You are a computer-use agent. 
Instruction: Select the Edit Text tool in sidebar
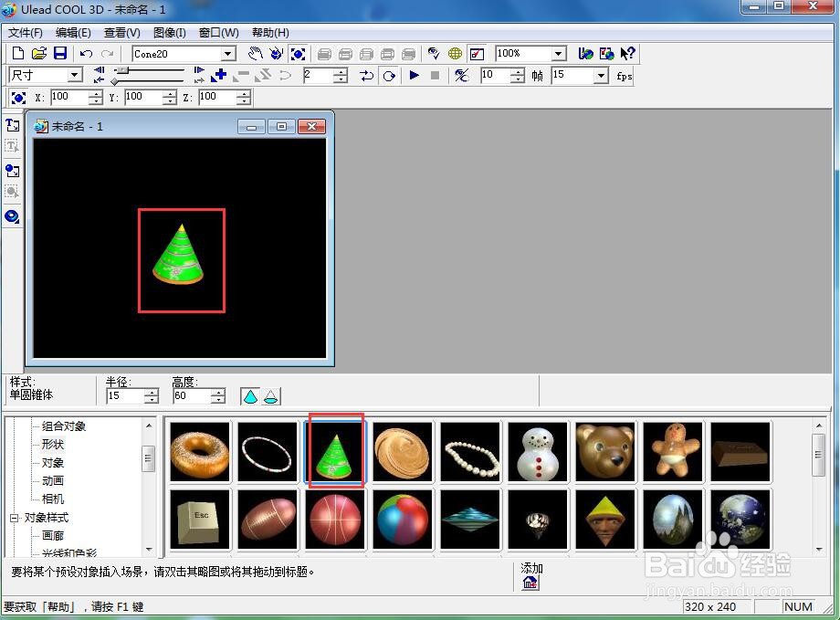click(x=12, y=146)
